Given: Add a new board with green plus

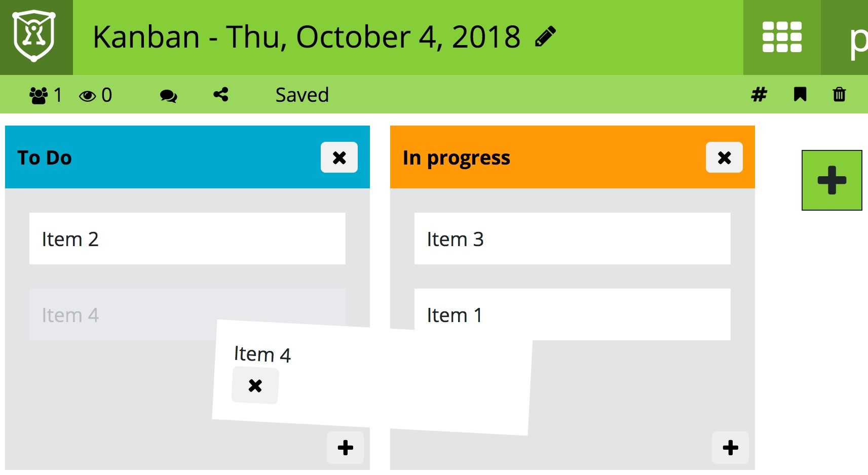Looking at the screenshot, I should click(832, 180).
